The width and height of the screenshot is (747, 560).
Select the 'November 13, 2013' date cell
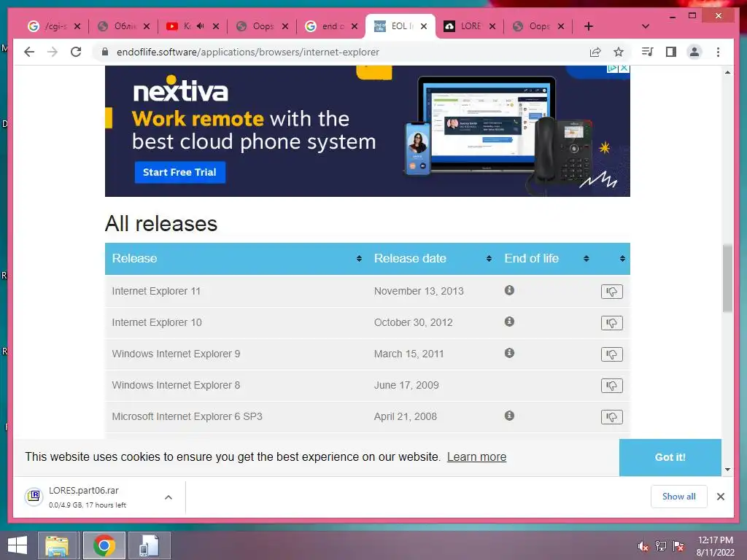pos(419,291)
